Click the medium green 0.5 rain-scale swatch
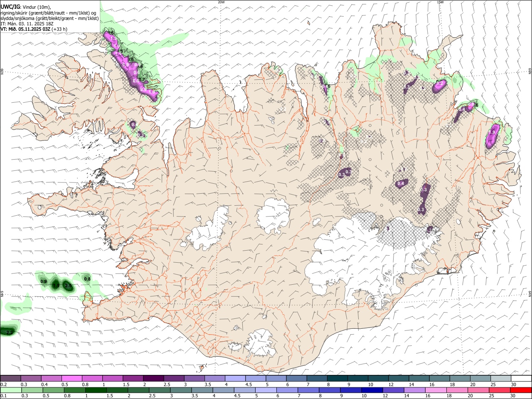The image size is (532, 399). (x=54, y=390)
